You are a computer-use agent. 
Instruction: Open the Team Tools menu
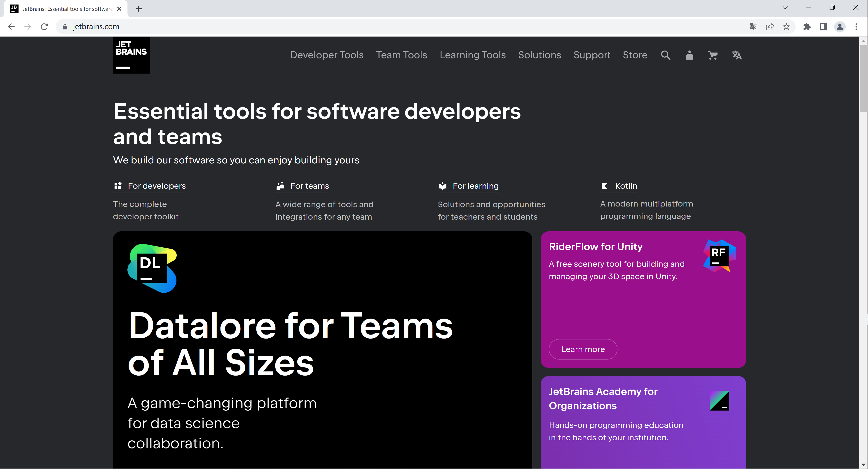[x=401, y=55]
